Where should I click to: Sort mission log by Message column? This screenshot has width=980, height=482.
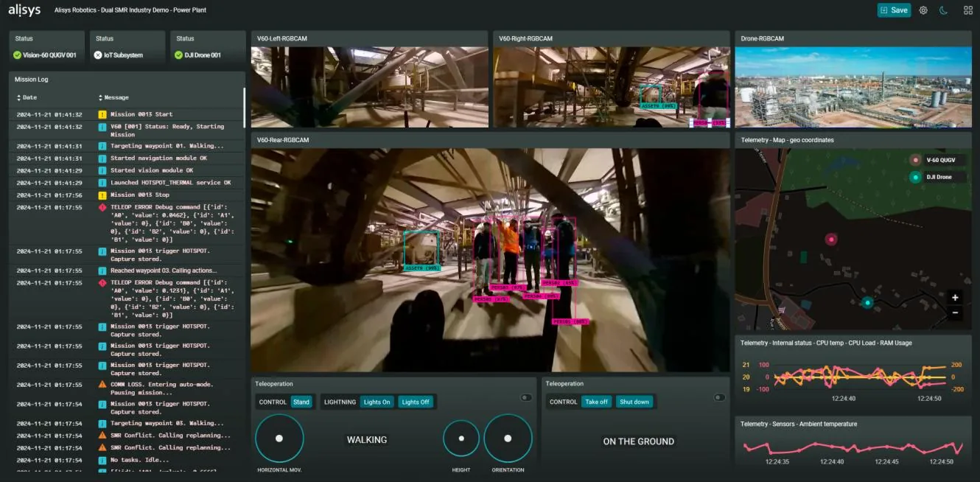tap(113, 97)
